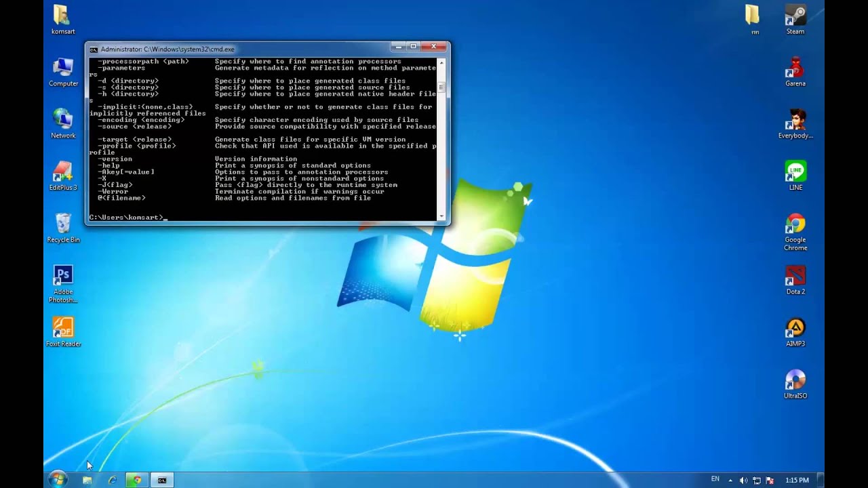Image resolution: width=868 pixels, height=488 pixels.
Task: Launch Adobe Photoshop from the desktop
Action: (63, 283)
